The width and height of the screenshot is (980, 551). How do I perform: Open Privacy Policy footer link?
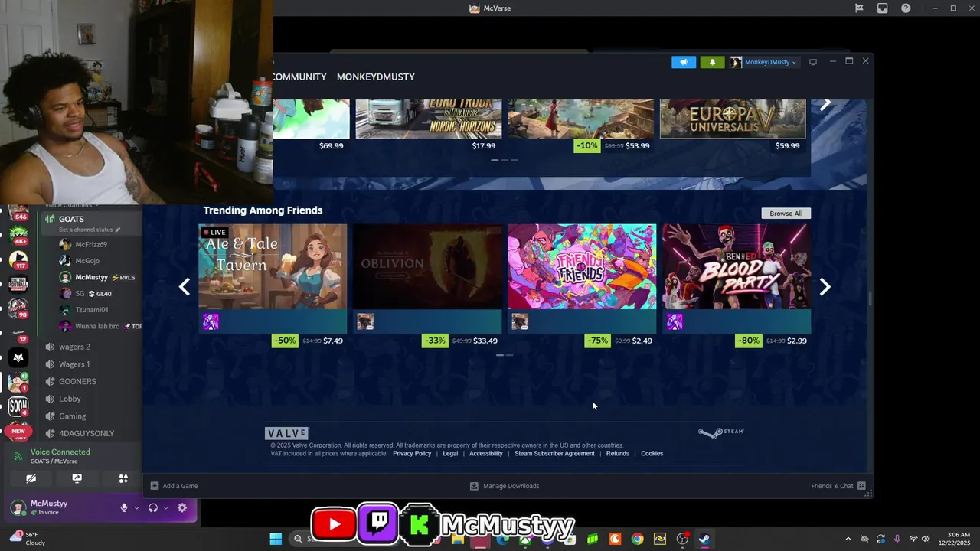pos(412,454)
